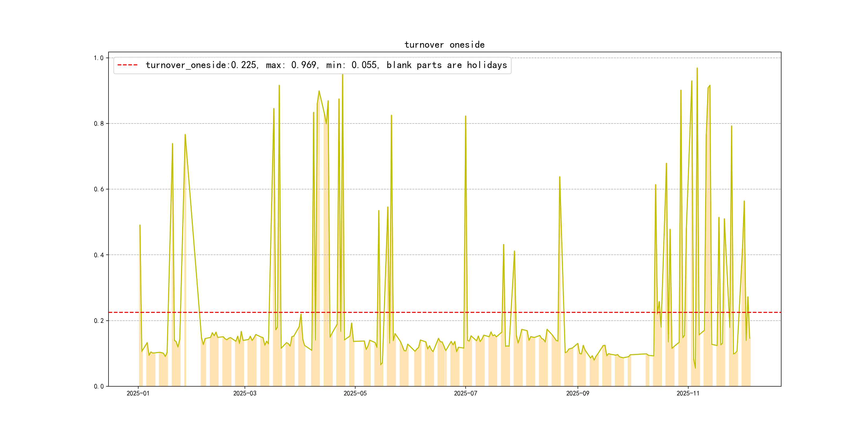The image size is (868, 434).
Task: Click the y-axis label 0.4
Action: point(98,255)
